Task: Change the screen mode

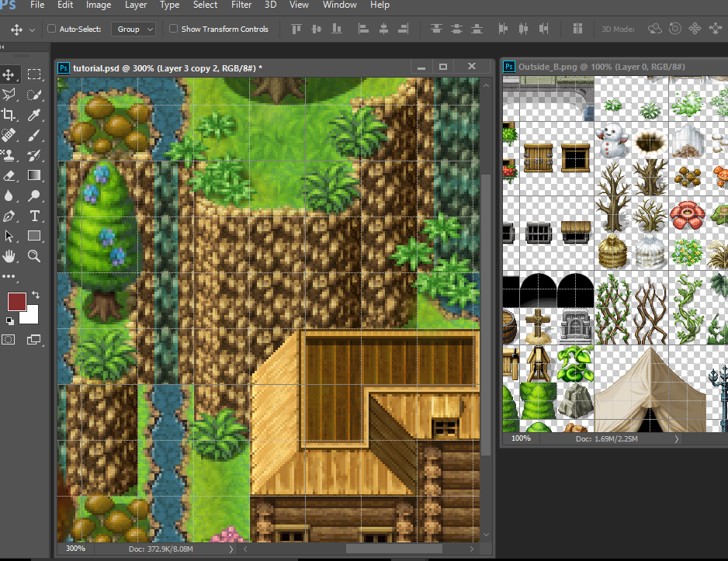Action: coord(34,340)
